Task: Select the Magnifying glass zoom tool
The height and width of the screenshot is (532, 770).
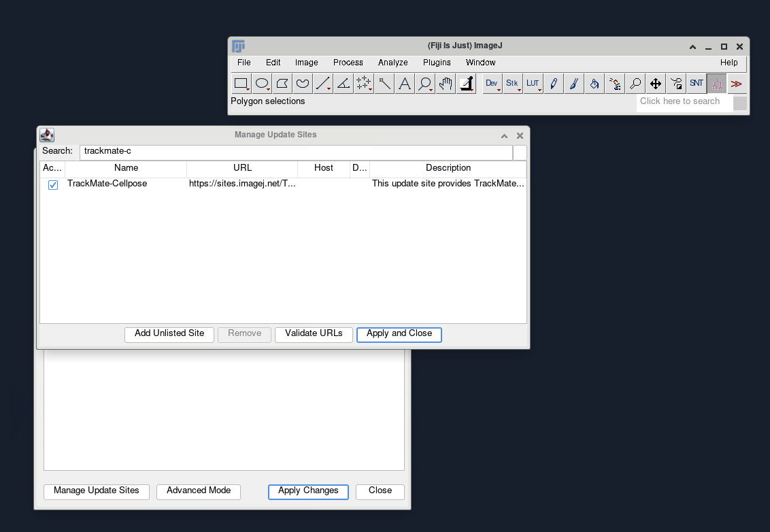Action: coord(425,84)
